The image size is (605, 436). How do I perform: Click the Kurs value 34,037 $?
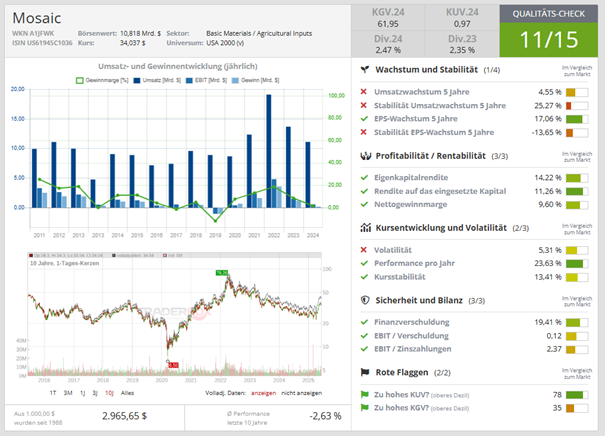pyautogui.click(x=133, y=43)
